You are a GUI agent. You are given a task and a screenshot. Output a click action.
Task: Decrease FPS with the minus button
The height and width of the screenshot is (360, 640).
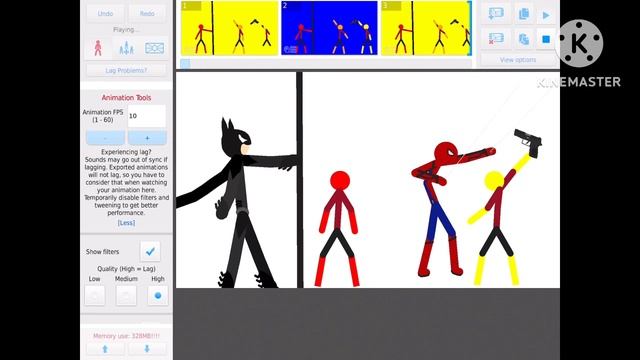click(105, 138)
